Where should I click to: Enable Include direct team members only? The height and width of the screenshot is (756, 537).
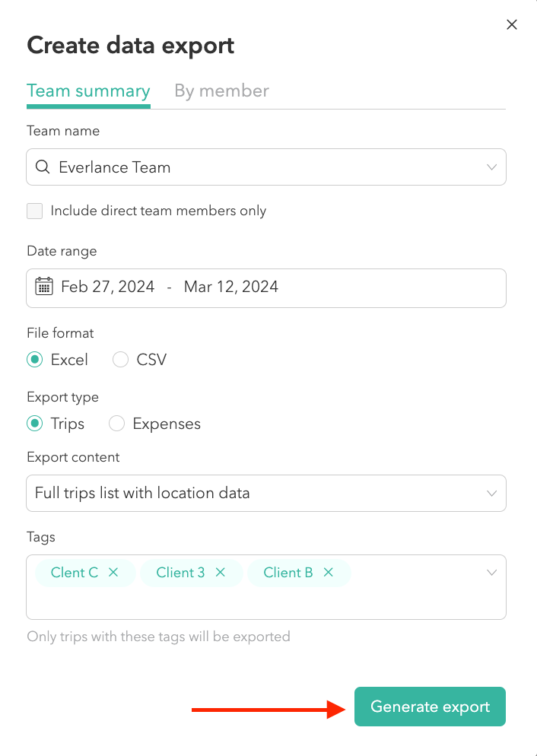(x=34, y=211)
